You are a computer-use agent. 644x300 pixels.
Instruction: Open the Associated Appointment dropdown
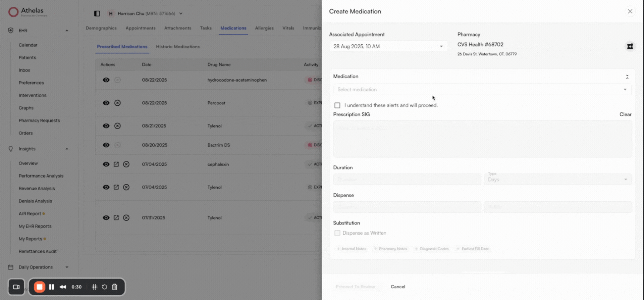coord(388,46)
